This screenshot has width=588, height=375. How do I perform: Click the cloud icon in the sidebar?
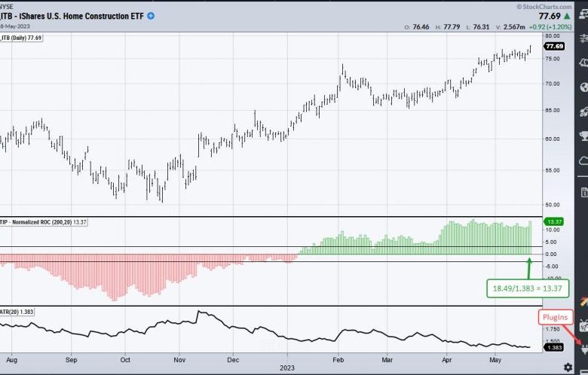[x=584, y=160]
